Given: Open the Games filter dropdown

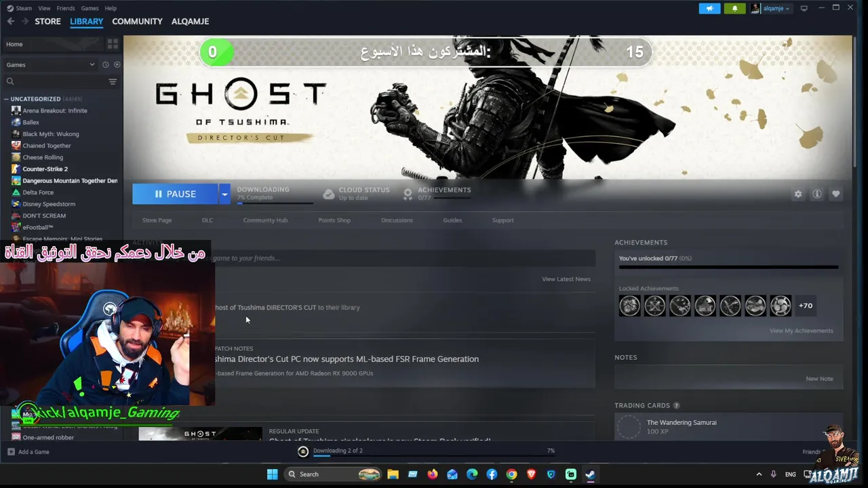Looking at the screenshot, I should pyautogui.click(x=50, y=64).
